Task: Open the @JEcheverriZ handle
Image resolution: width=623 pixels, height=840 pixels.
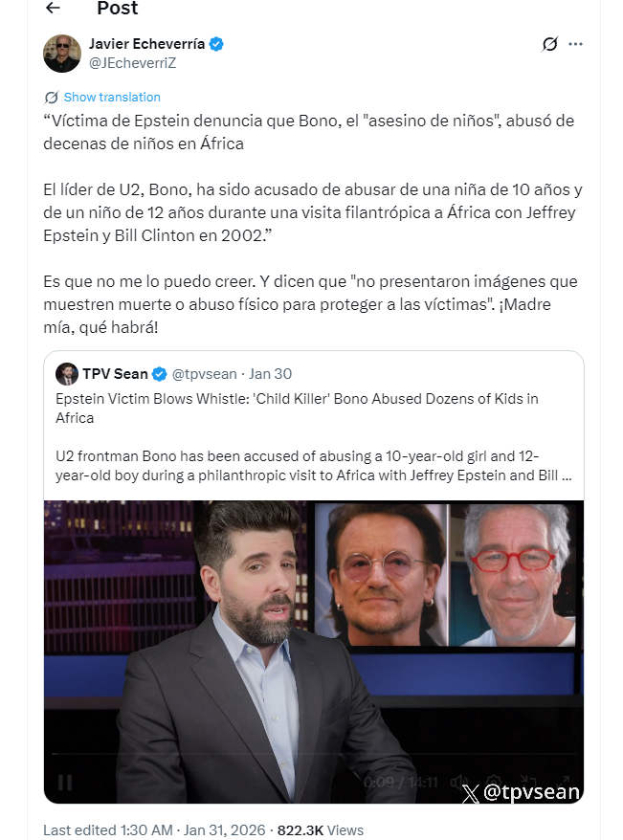Action: click(132, 63)
